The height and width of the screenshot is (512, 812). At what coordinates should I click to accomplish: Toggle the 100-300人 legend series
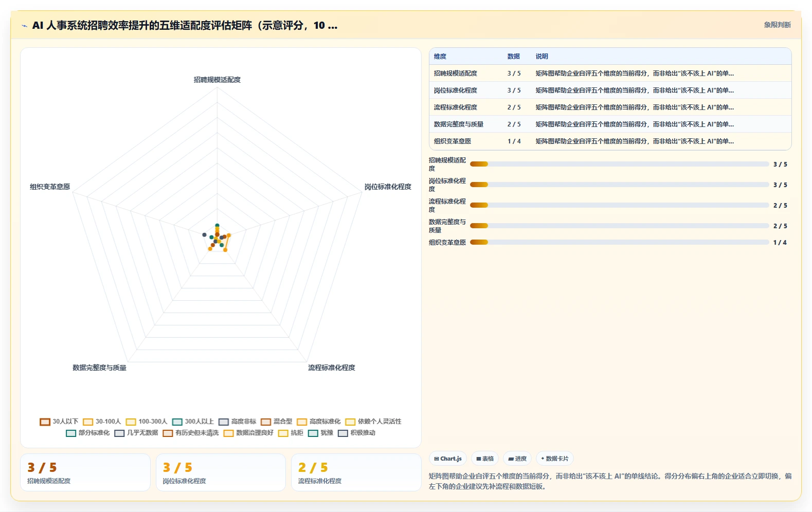(147, 422)
